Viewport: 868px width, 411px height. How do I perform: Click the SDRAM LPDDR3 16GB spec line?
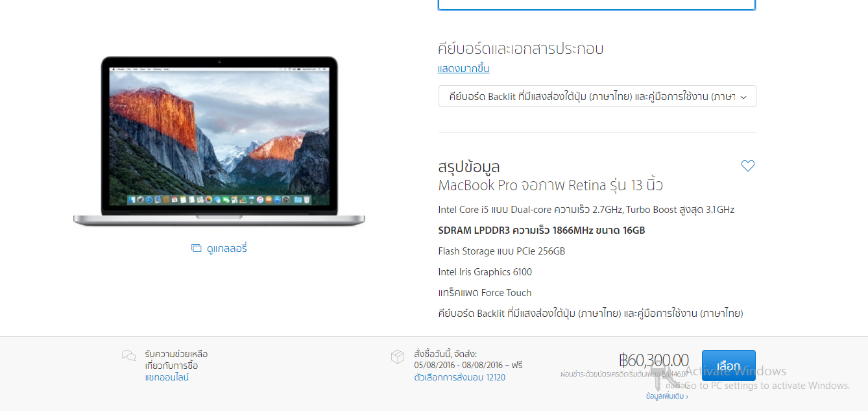pos(542,230)
